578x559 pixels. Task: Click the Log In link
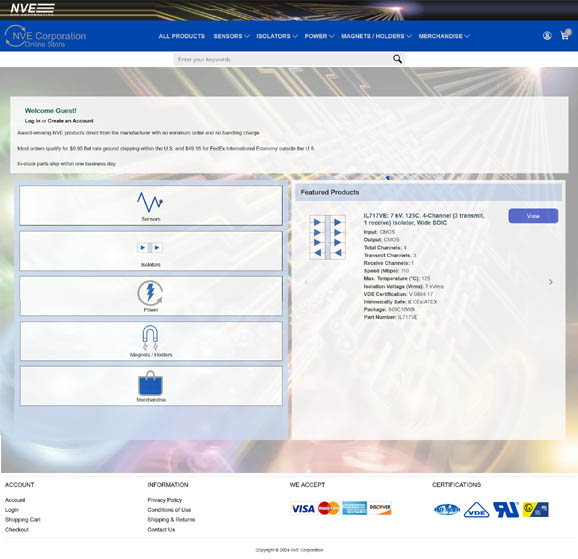[x=32, y=121]
